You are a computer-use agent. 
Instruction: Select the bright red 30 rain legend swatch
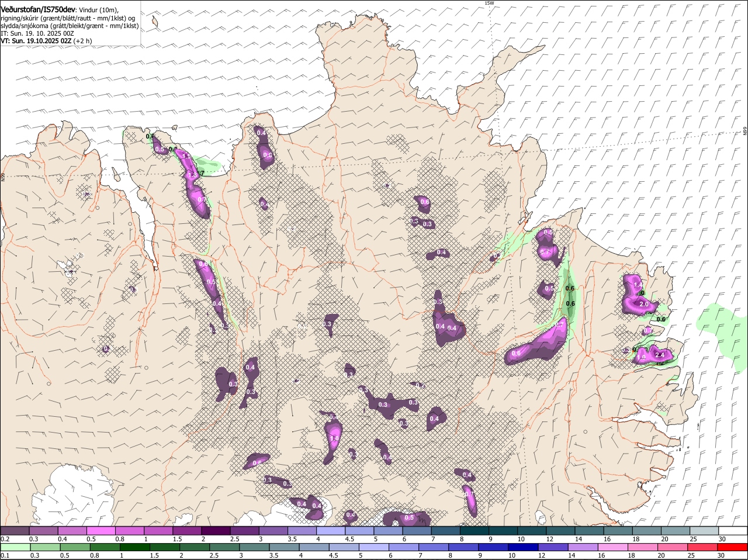(732, 547)
